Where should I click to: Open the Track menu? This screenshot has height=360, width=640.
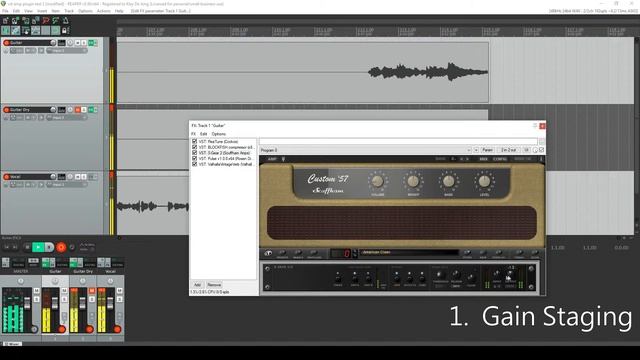pyautogui.click(x=69, y=11)
